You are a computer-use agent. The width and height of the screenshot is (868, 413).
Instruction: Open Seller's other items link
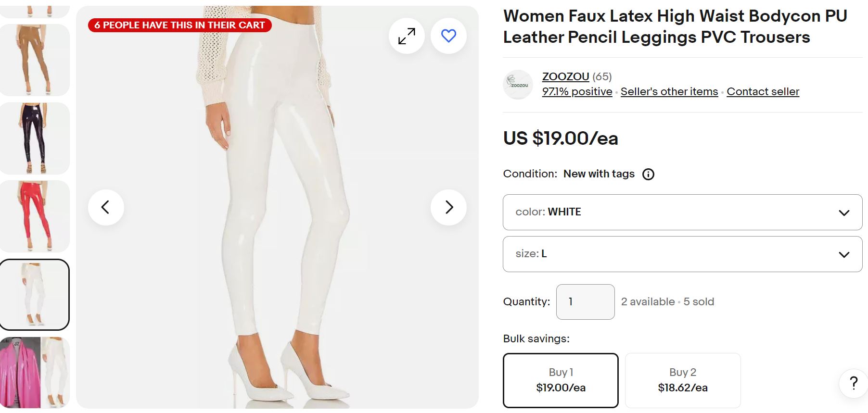(669, 92)
